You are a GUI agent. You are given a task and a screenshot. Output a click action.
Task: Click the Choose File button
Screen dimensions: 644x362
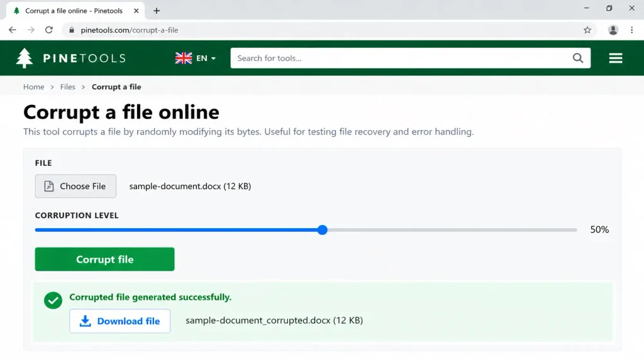(x=75, y=186)
